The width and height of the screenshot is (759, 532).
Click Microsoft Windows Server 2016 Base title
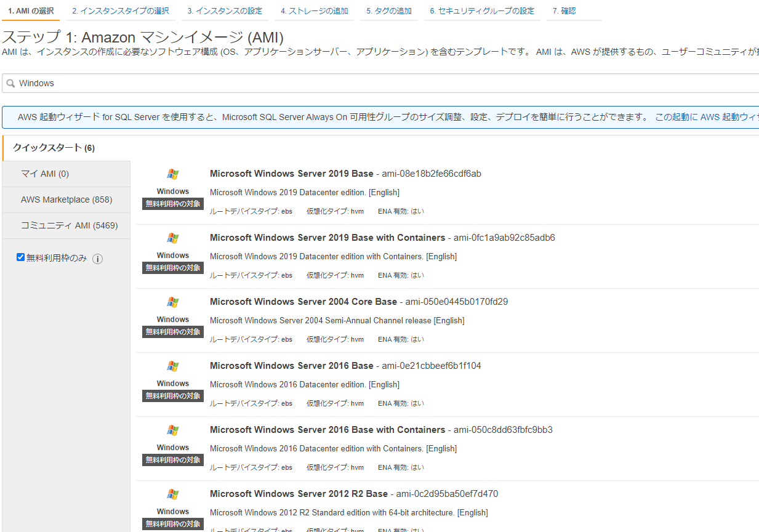point(292,366)
